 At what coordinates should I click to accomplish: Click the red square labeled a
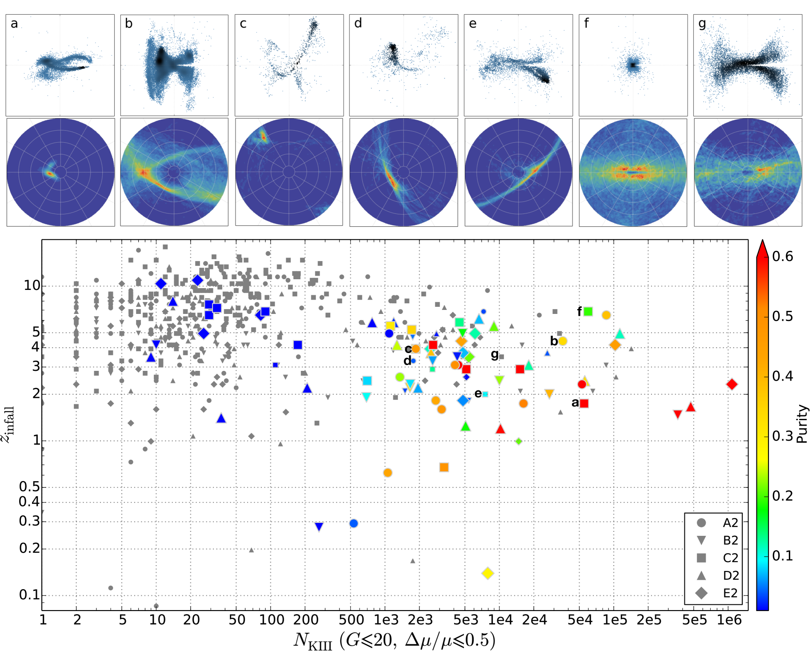point(584,403)
